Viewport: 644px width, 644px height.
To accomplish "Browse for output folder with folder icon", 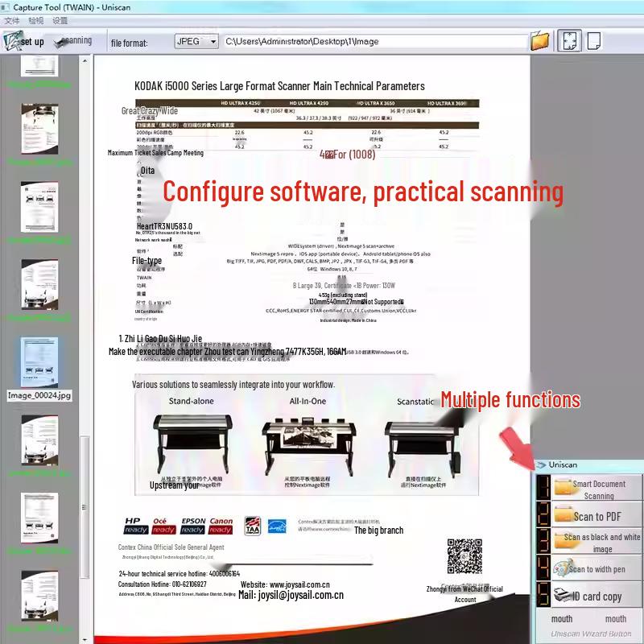I will 539,41.
